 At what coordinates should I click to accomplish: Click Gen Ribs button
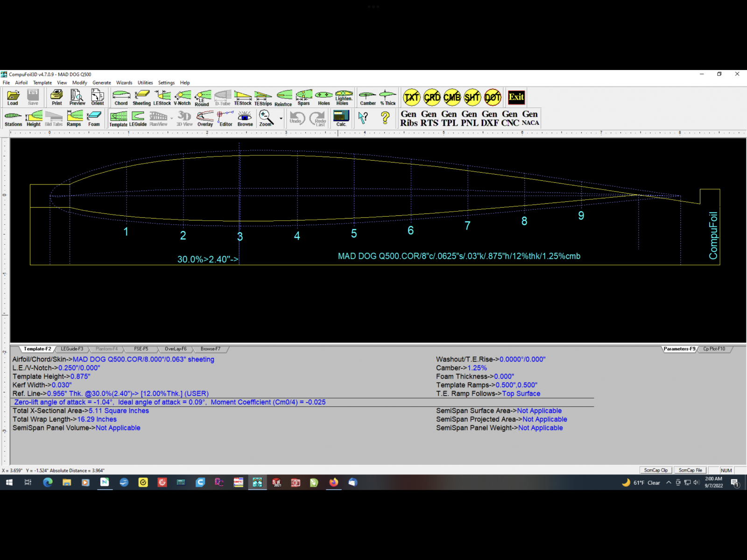(x=409, y=118)
